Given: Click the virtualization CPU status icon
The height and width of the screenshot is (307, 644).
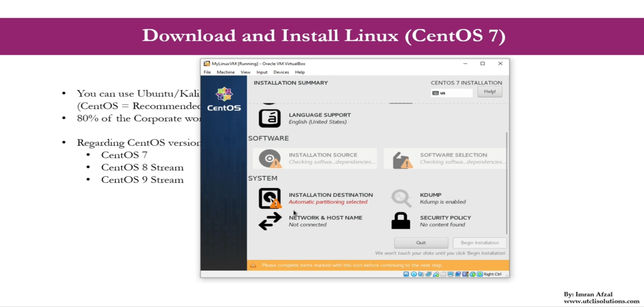Looking at the screenshot, I should coord(465,274).
